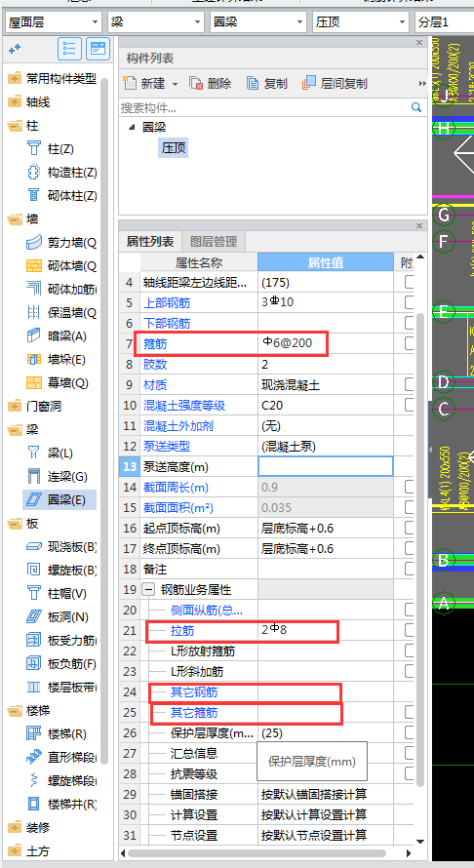Tick the 附加 checkbox for 材质 row
This screenshot has height=868, width=474.
pyautogui.click(x=411, y=384)
